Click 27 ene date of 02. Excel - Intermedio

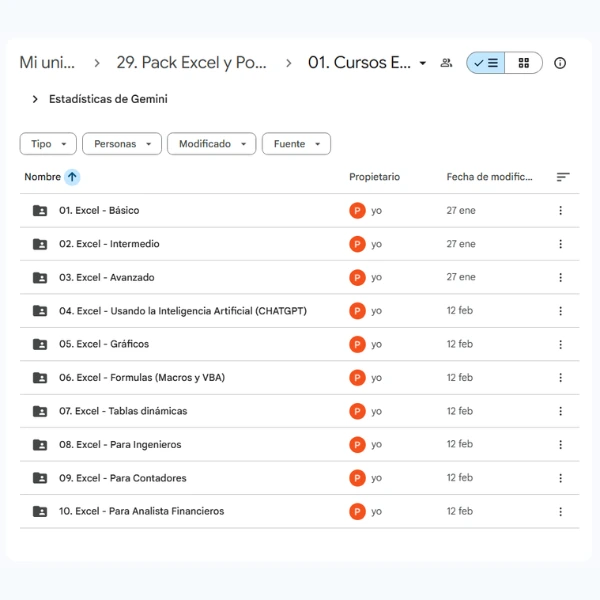(x=461, y=244)
